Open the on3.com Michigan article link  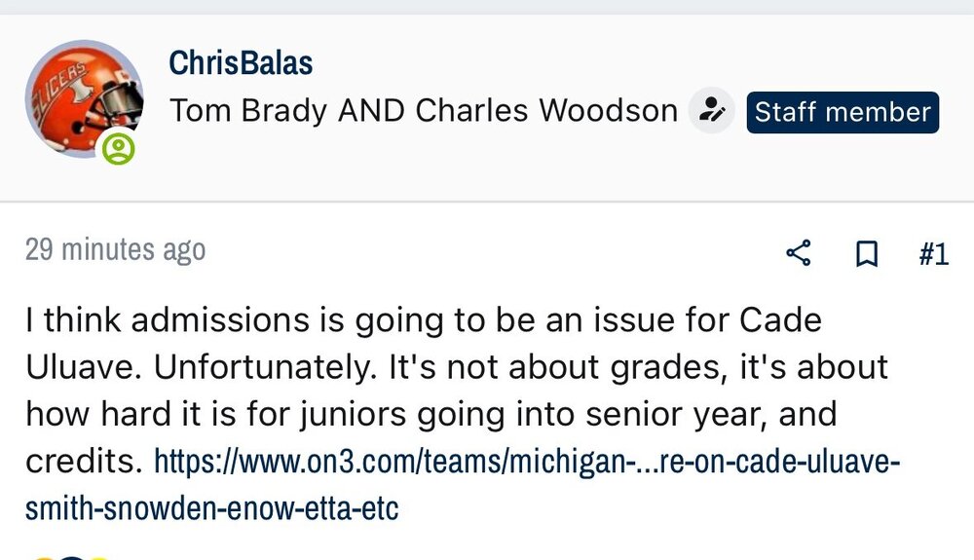(520, 461)
